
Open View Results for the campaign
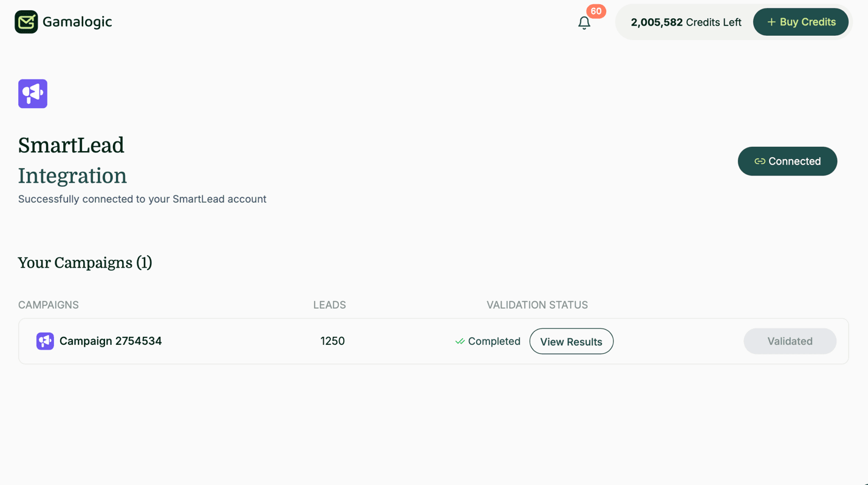click(571, 342)
